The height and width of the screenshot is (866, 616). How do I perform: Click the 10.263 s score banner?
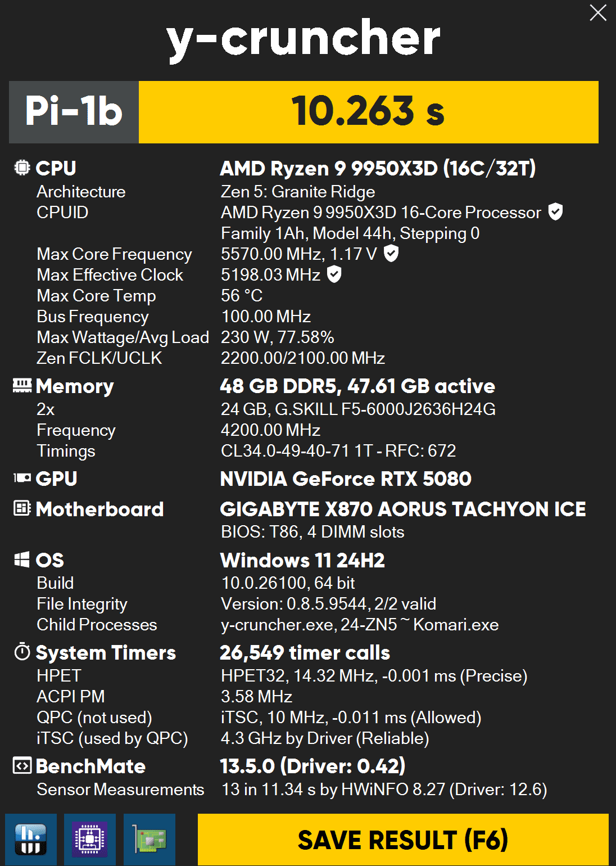tap(368, 111)
